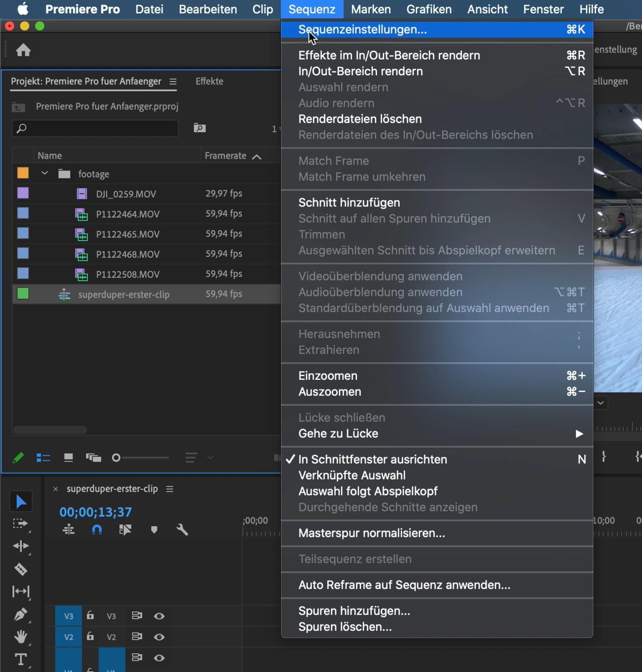Select the Hand tool
The image size is (642, 672).
pos(20,637)
